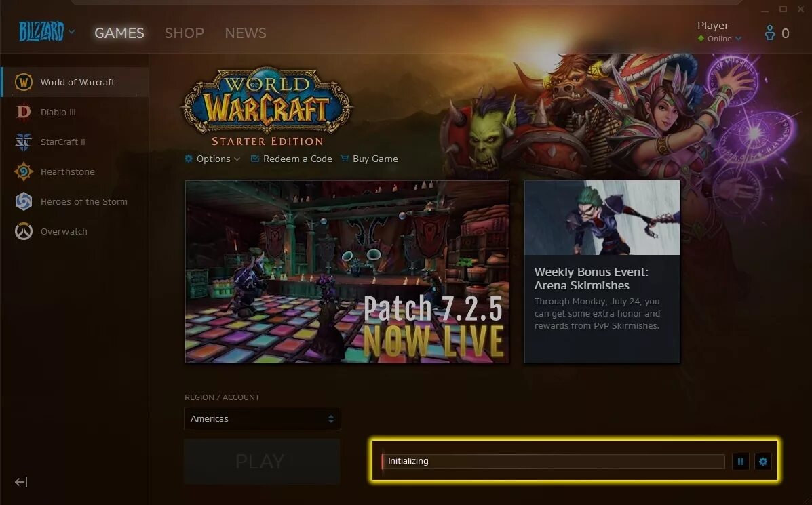
Task: Expand the Blizzard logo dropdown arrow
Action: [x=71, y=32]
